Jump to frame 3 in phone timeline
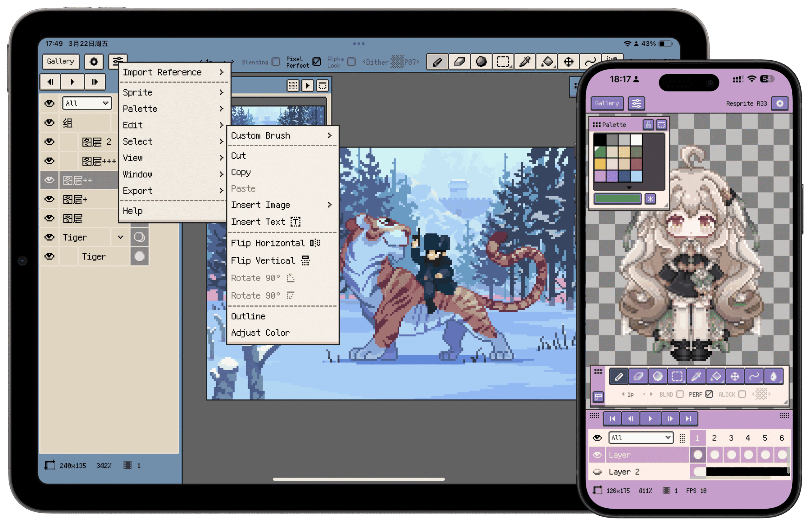812x528 pixels. coord(731,438)
